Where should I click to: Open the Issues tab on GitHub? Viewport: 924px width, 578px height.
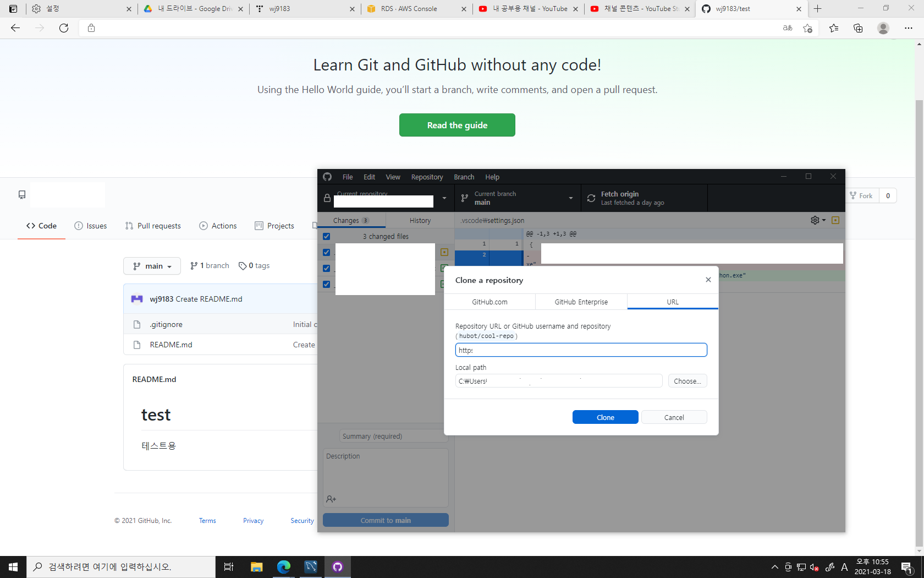(91, 226)
